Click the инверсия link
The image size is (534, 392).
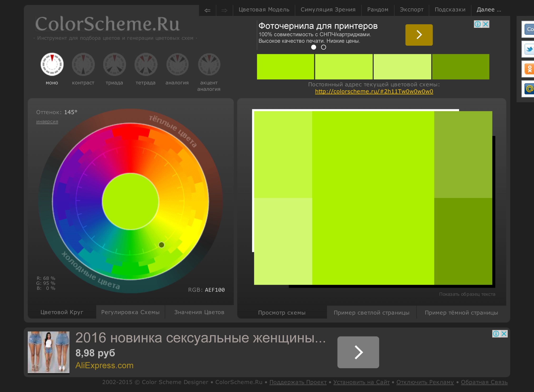[47, 122]
